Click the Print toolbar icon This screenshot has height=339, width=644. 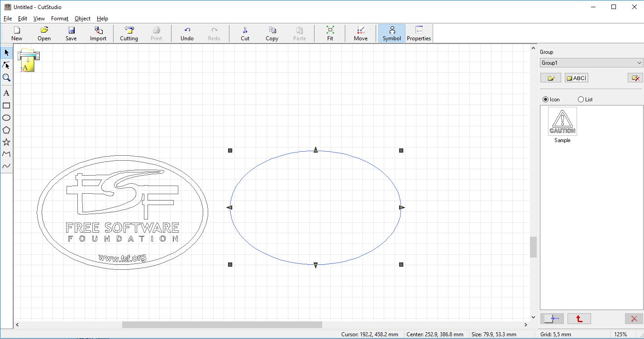point(156,33)
